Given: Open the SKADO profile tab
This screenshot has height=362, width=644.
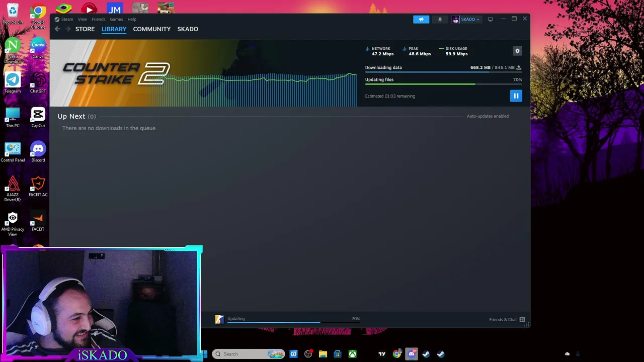Looking at the screenshot, I should [x=188, y=29].
